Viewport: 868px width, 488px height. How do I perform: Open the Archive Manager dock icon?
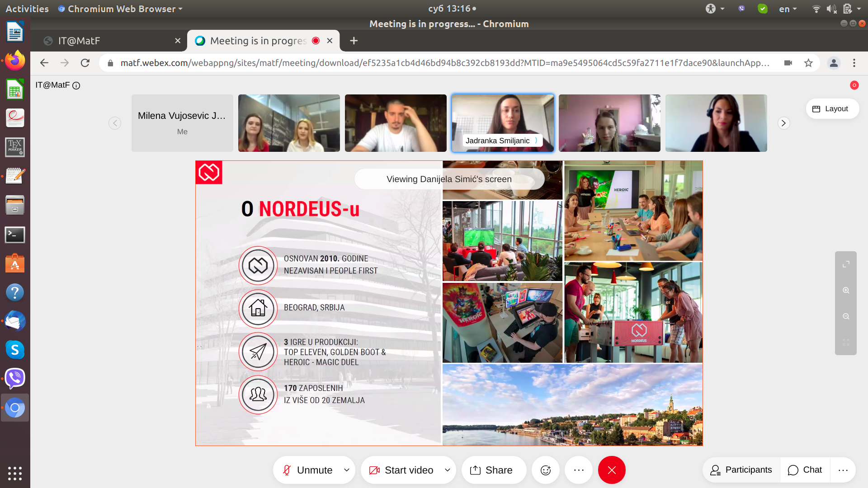tap(15, 205)
